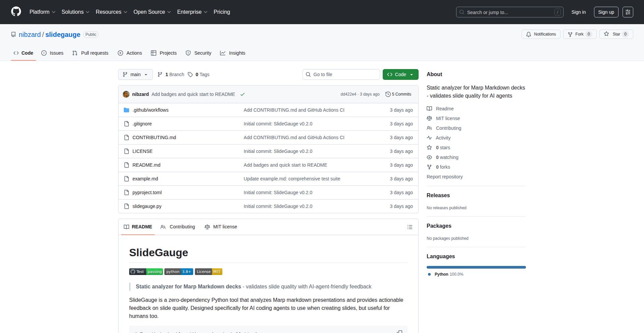Viewport: 644px width, 333px height.
Task: Open the README outline list icon
Action: pos(410,227)
